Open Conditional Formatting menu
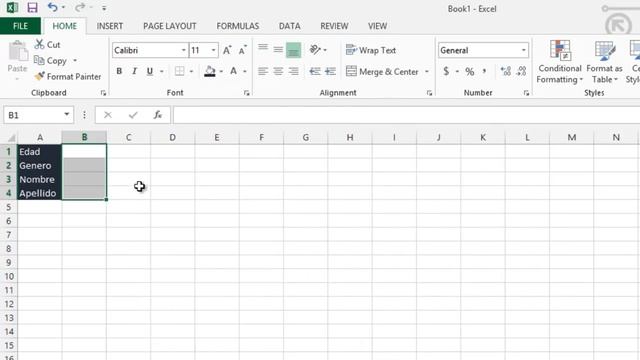 [x=560, y=62]
